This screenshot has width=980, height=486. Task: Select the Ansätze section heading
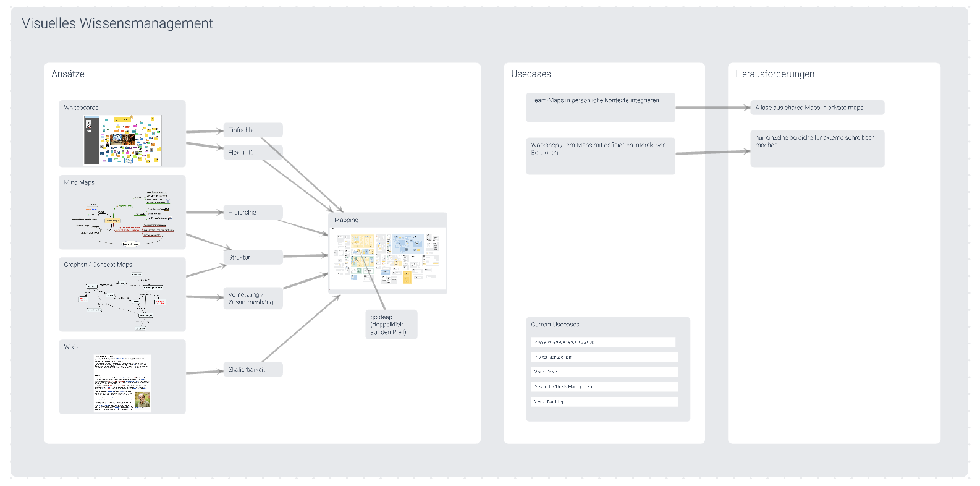(x=68, y=74)
